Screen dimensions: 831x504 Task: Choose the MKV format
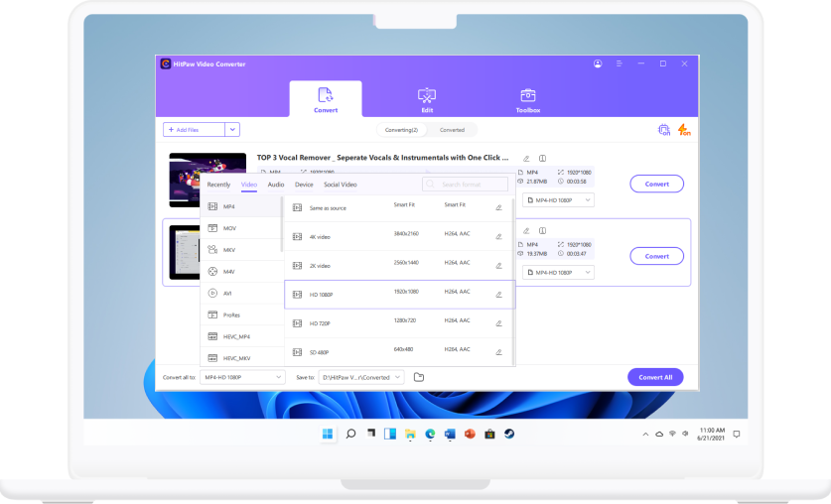point(241,250)
